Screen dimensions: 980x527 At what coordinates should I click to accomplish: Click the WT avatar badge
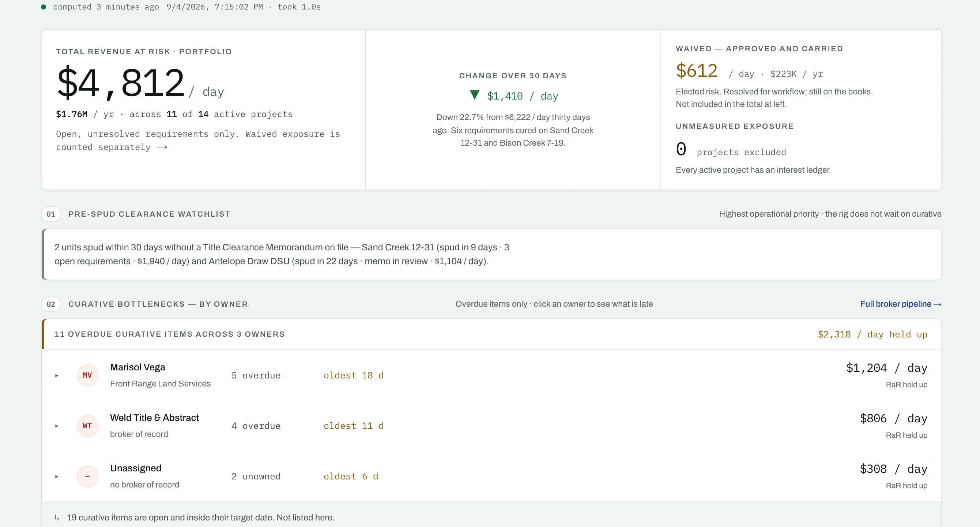coord(87,426)
